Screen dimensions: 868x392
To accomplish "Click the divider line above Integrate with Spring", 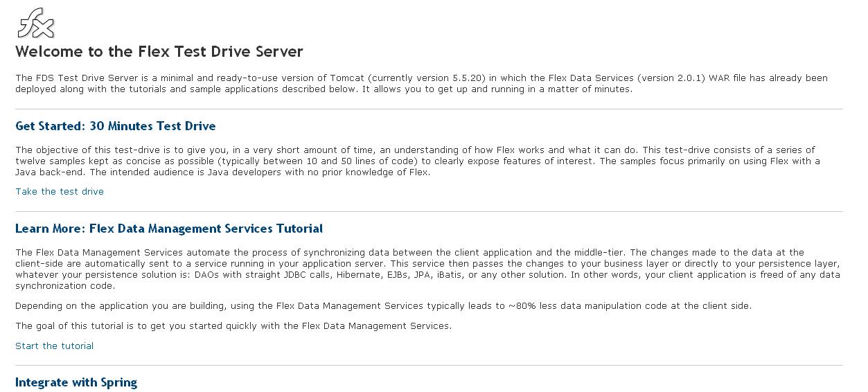I will pos(429,365).
